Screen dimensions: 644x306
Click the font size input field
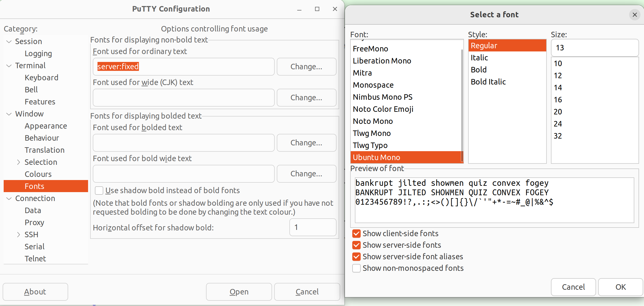[594, 48]
